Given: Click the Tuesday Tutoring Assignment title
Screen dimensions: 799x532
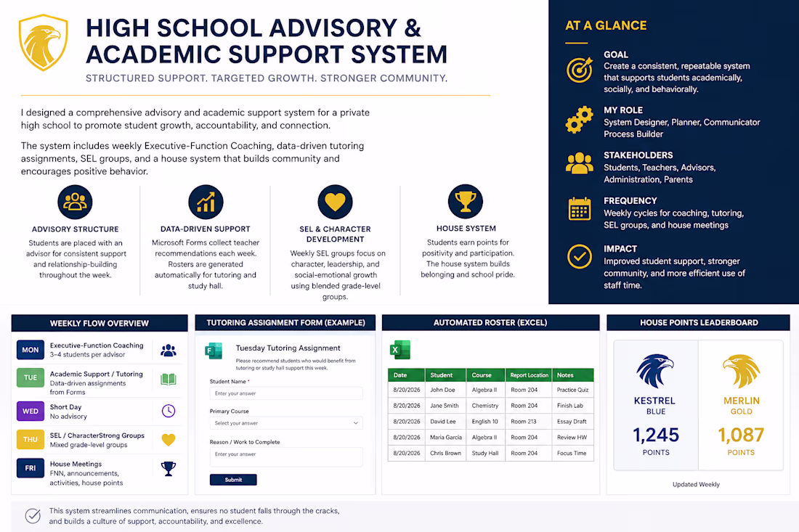Looking at the screenshot, I should [x=288, y=348].
